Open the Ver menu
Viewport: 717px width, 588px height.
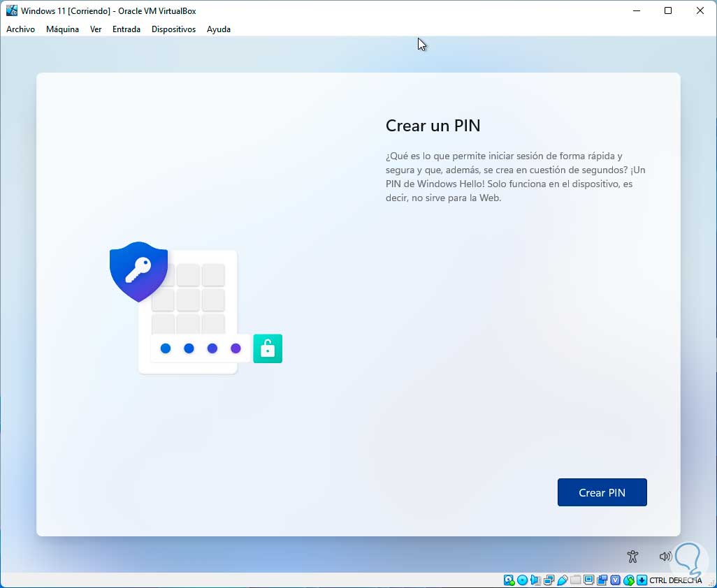[x=96, y=29]
